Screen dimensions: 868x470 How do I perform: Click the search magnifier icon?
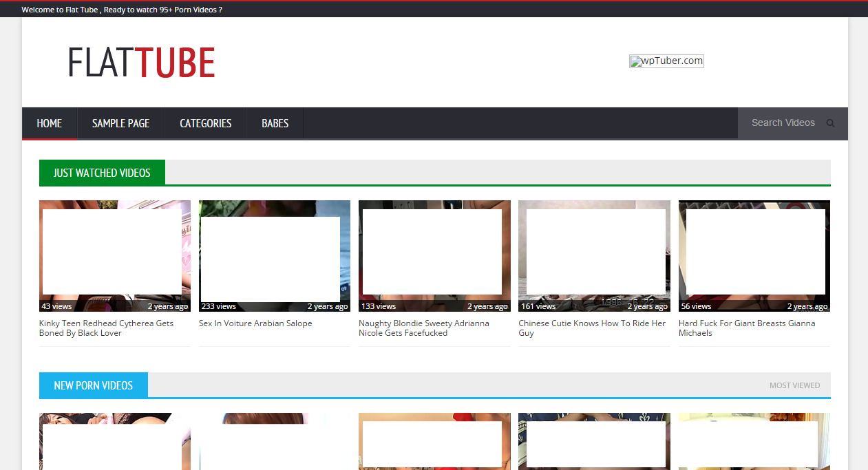coord(830,123)
